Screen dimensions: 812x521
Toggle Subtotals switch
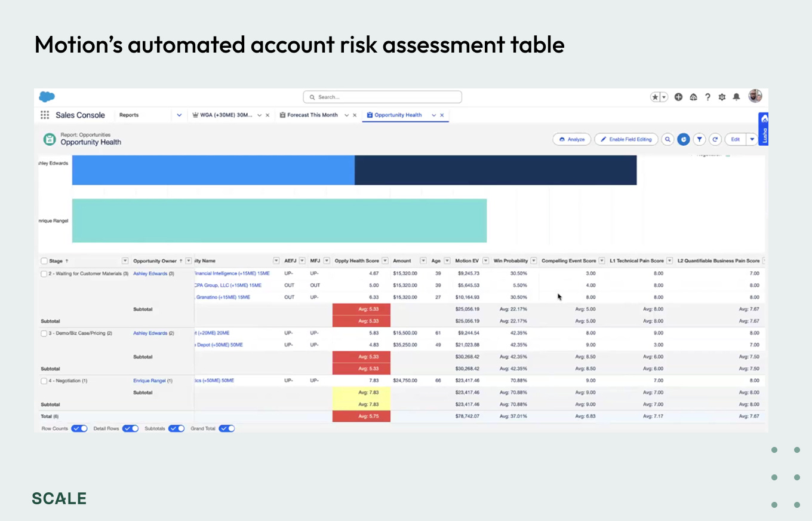176,428
